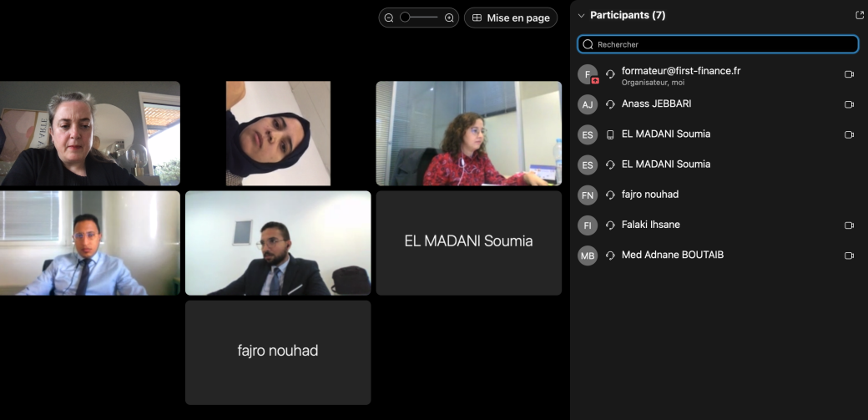This screenshot has height=420, width=868.
Task: Click camera icon for Falaki Ihsane
Action: point(849,225)
